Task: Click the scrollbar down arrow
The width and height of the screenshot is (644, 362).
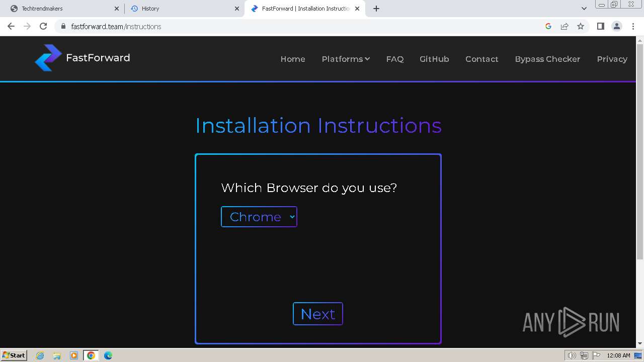Action: click(x=640, y=343)
